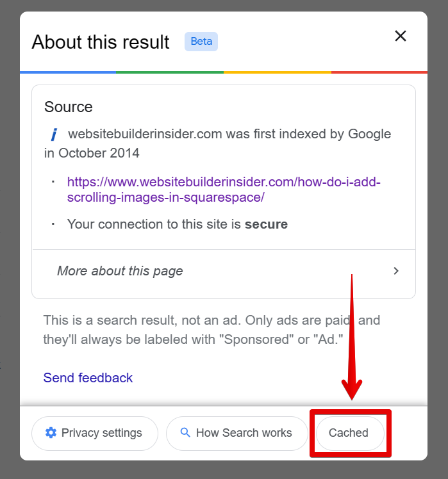Screen dimensions: 448x479
Task: Click the Privacy settings gear icon
Action: tap(51, 433)
